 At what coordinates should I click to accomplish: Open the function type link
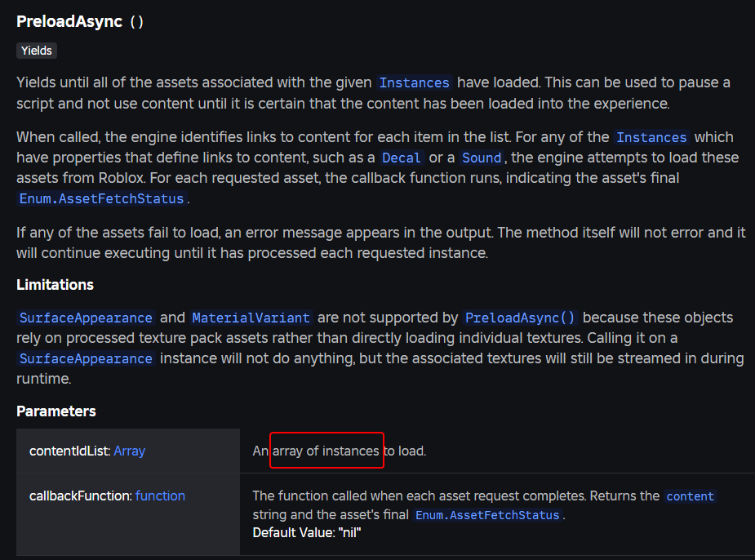pyautogui.click(x=160, y=496)
